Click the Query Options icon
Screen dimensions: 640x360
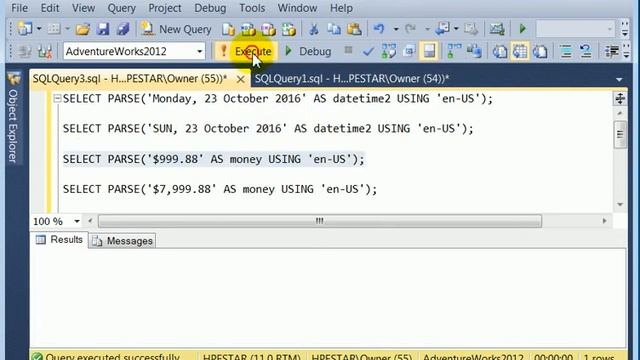pyautogui.click(x=409, y=51)
